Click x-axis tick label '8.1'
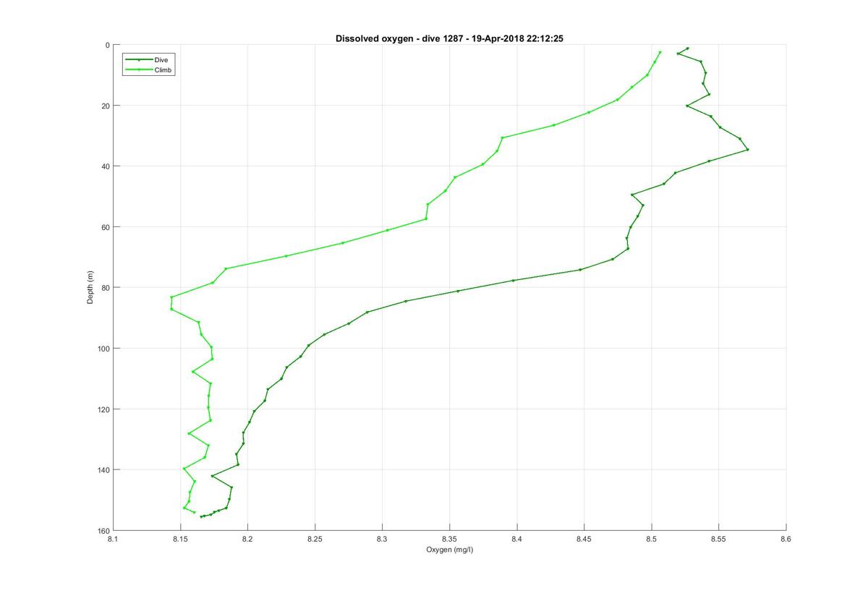Viewport: 868px width, 596px height. [x=113, y=539]
